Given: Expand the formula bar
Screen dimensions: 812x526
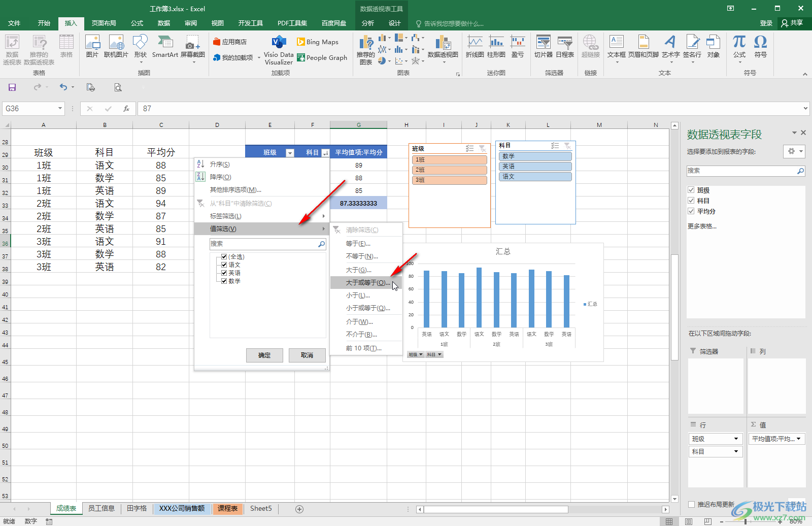Looking at the screenshot, I should click(805, 108).
